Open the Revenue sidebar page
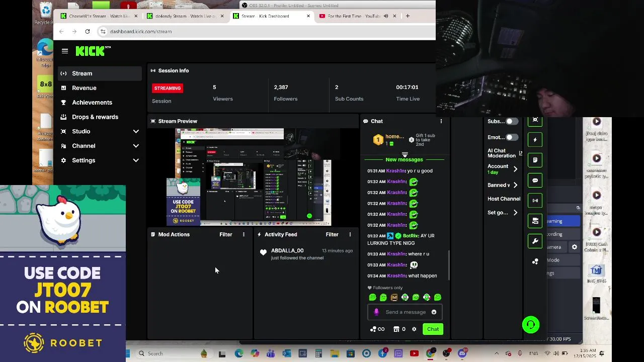Screen dimensions: 644x362 100,88
